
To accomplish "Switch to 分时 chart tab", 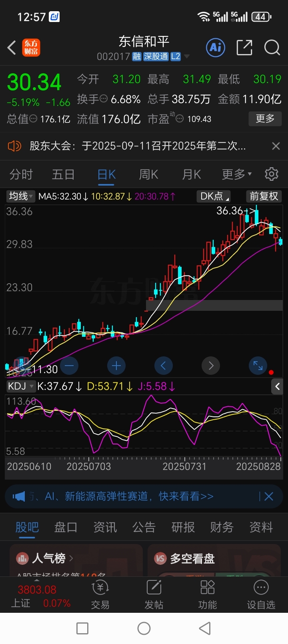I will tap(21, 174).
